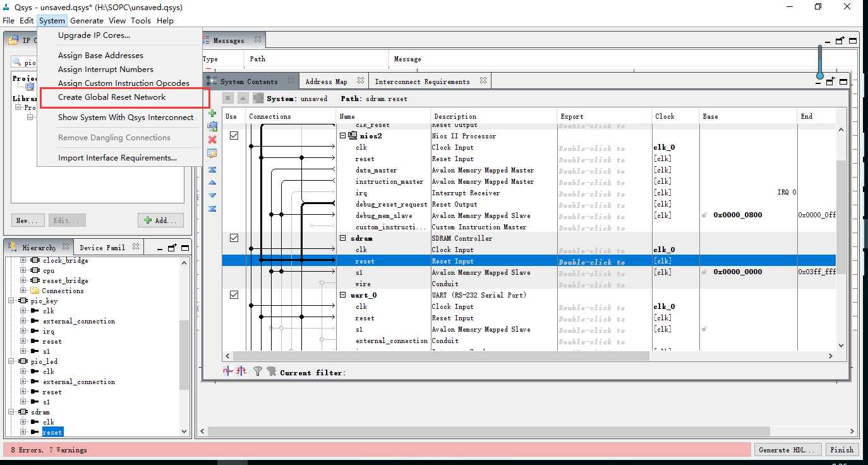This screenshot has height=465, width=868.
Task: Maximize the Hierarchy panel
Action: pos(185,248)
